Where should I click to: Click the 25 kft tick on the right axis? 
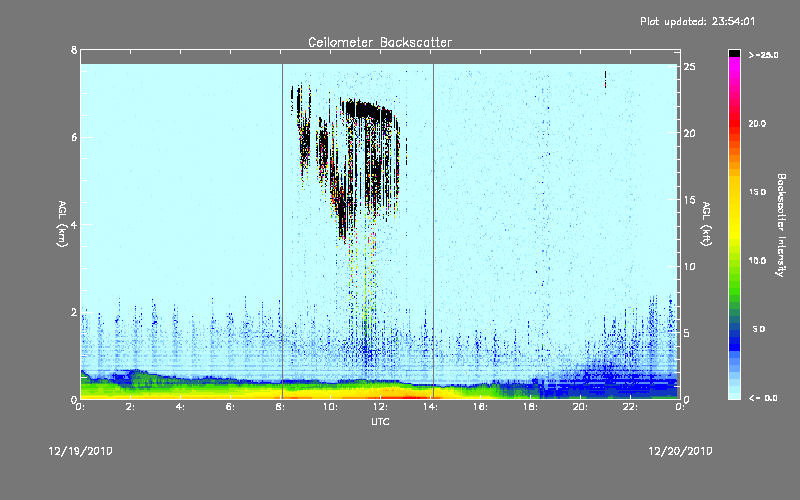690,67
